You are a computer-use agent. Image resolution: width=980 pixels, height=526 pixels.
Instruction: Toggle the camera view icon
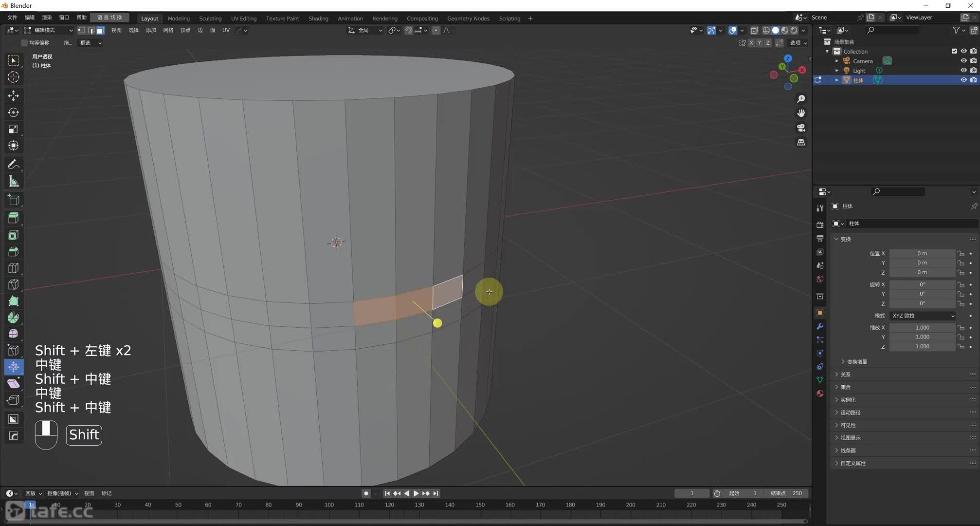point(801,128)
